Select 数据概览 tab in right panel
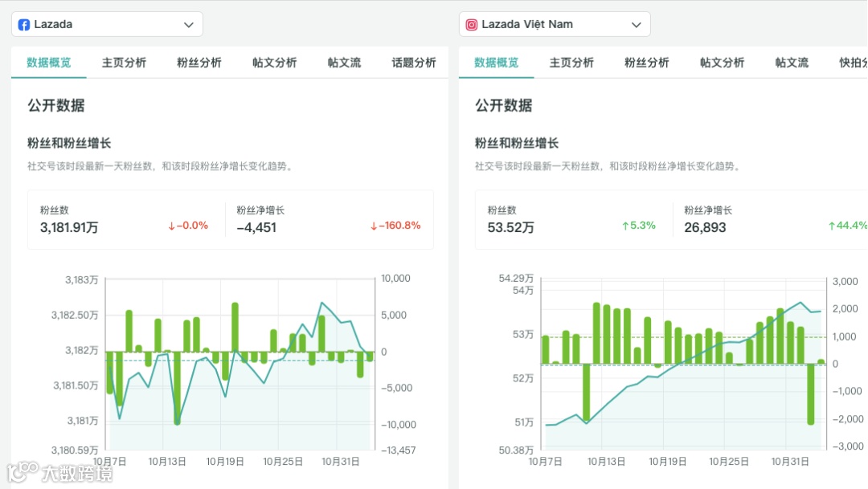 coord(496,63)
